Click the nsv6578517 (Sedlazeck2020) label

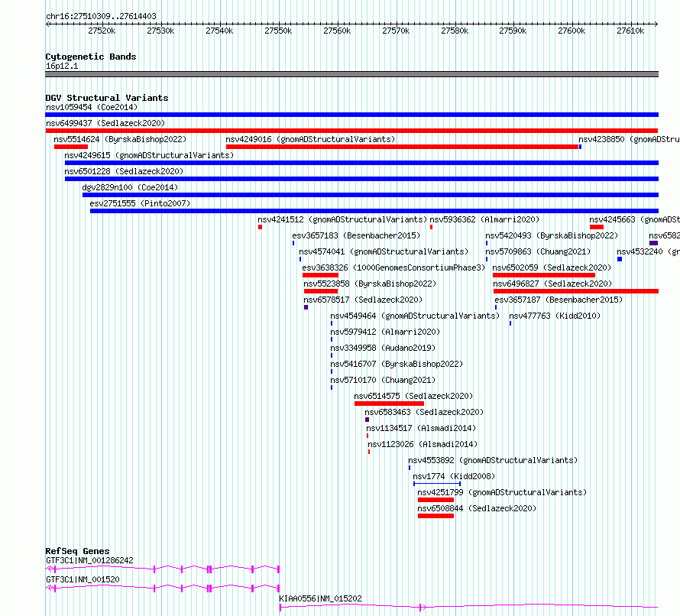363,300
